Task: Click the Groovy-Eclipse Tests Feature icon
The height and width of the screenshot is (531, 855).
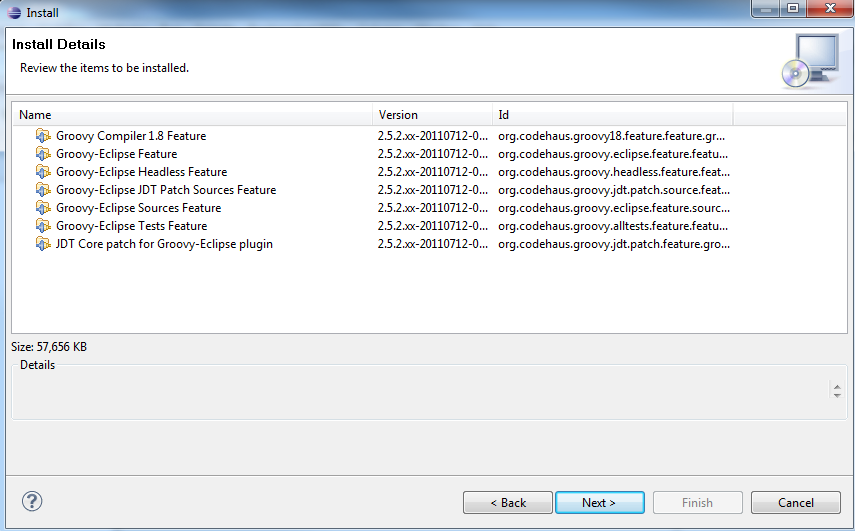Action: coord(43,226)
